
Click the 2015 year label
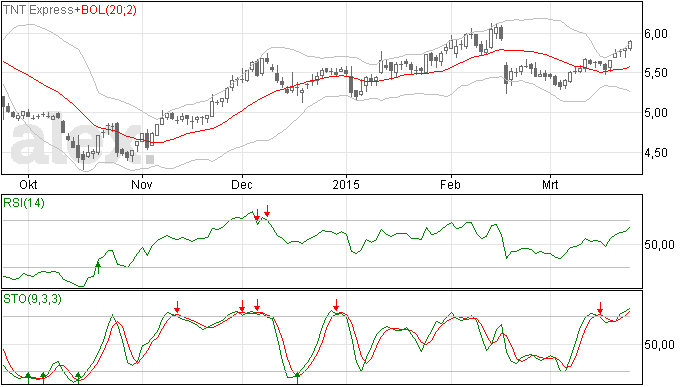tap(346, 184)
